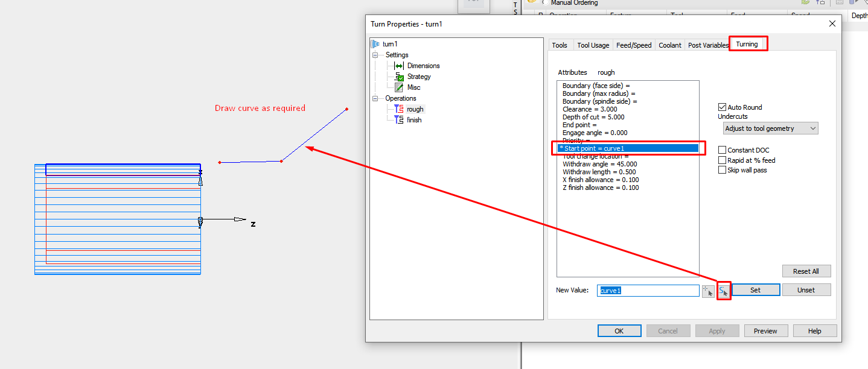Viewport: 868px width, 369px height.
Task: Collapse the Settings tree node
Action: (375, 54)
